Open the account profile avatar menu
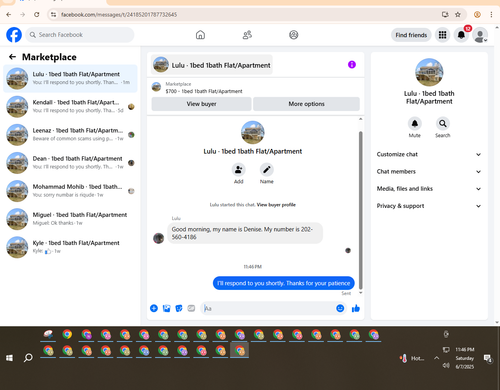500x390 pixels. [x=480, y=35]
